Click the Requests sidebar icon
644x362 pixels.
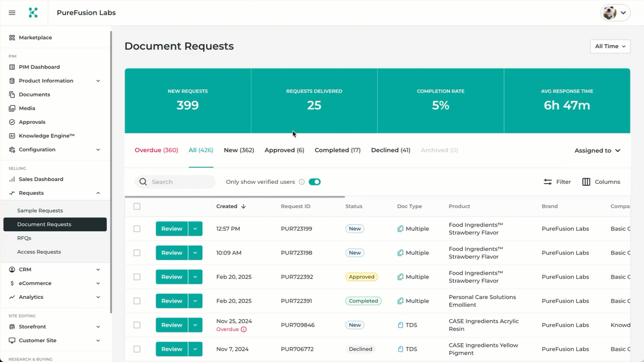12,193
